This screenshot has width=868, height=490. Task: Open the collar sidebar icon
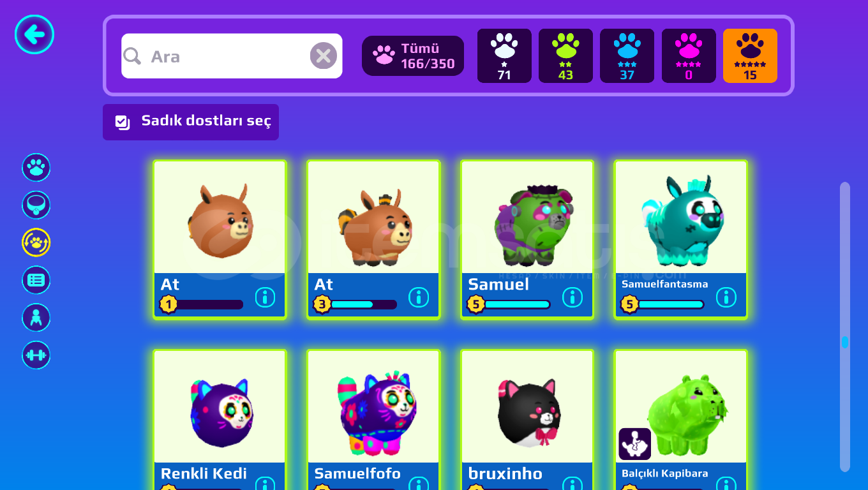(36, 205)
